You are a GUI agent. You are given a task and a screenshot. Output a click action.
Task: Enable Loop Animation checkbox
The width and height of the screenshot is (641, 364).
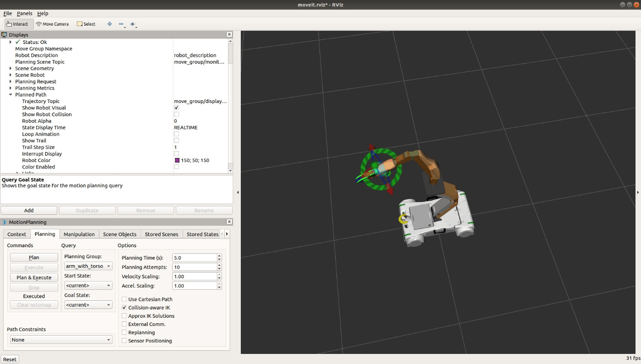(x=176, y=134)
